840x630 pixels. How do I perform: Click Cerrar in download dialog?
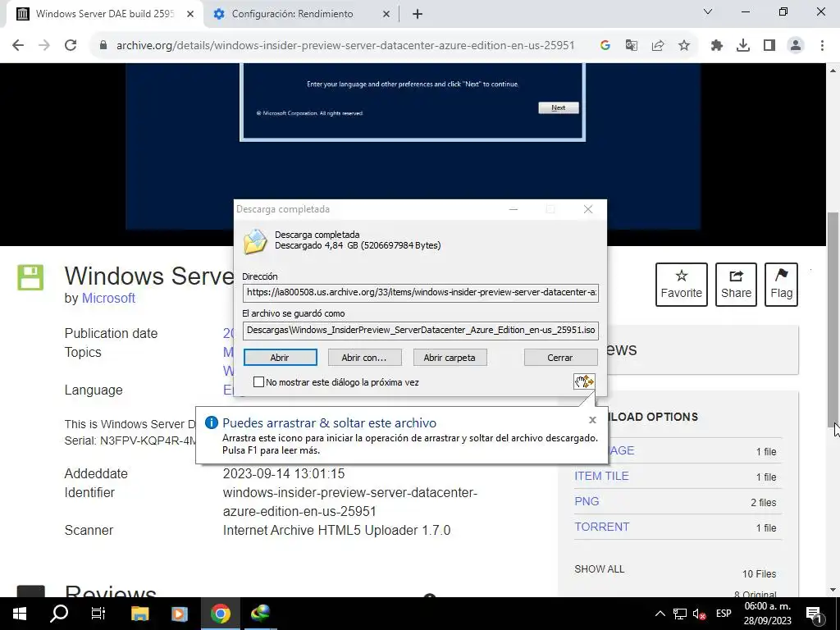[x=560, y=358]
